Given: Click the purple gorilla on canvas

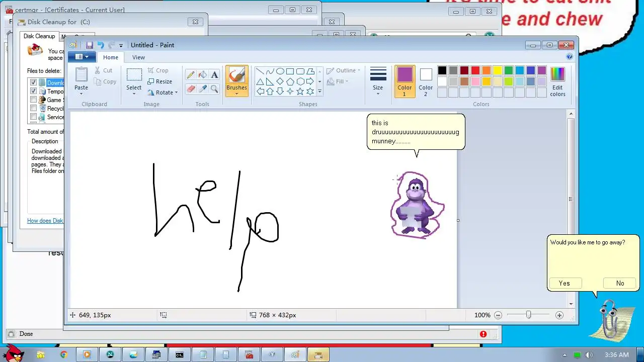Looking at the screenshot, I should coord(417,206).
